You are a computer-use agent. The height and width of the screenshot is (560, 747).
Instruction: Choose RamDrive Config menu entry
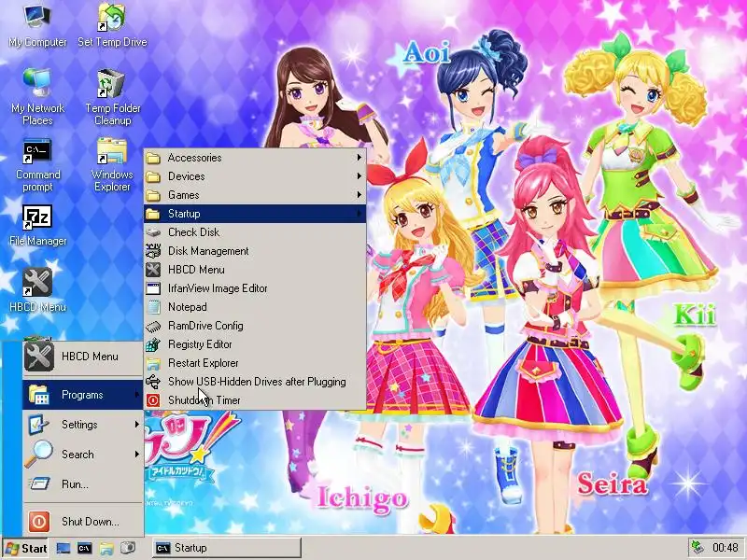255,326
